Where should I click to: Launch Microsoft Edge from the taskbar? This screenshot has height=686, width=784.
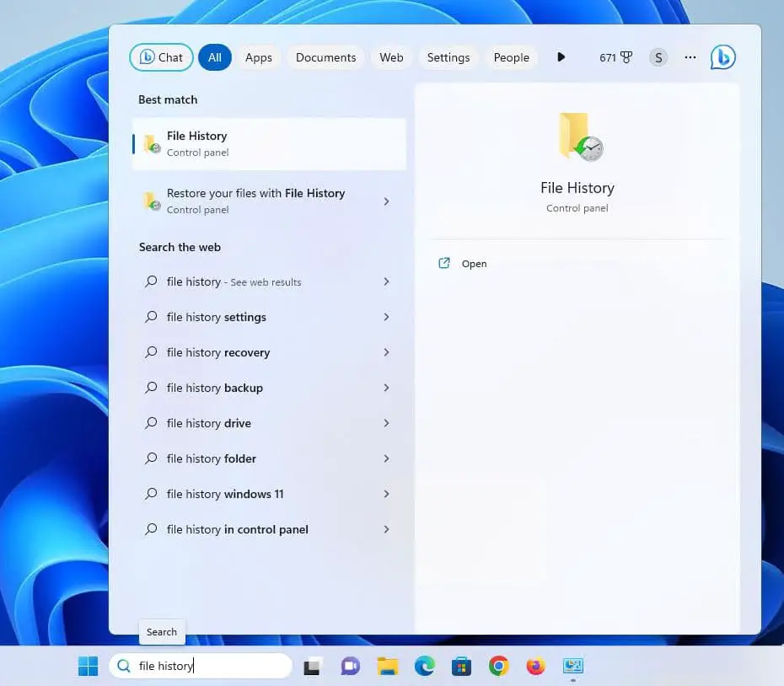(424, 667)
